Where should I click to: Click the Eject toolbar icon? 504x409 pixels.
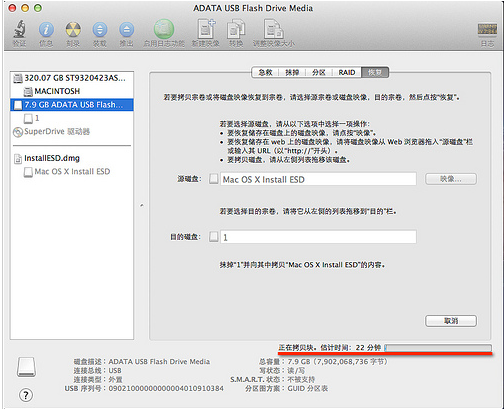(x=126, y=30)
